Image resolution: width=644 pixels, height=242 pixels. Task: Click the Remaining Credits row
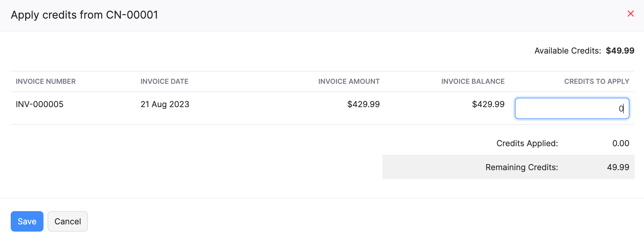(x=509, y=167)
